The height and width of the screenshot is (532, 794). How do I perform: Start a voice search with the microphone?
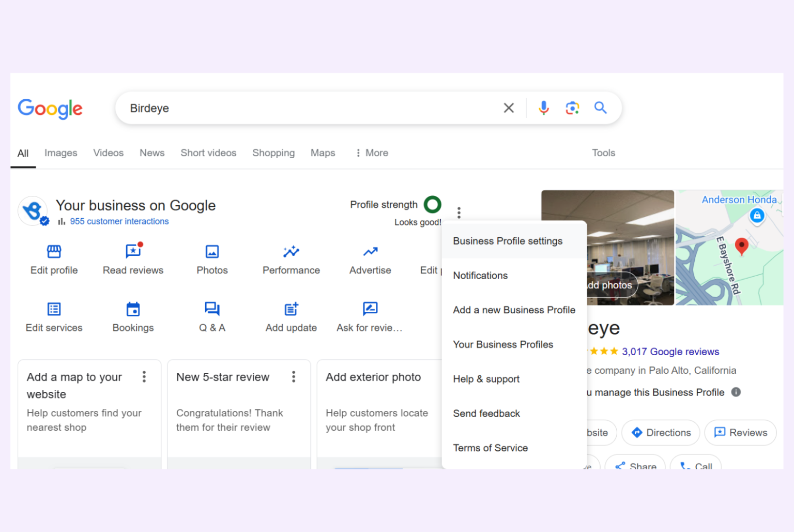point(543,108)
